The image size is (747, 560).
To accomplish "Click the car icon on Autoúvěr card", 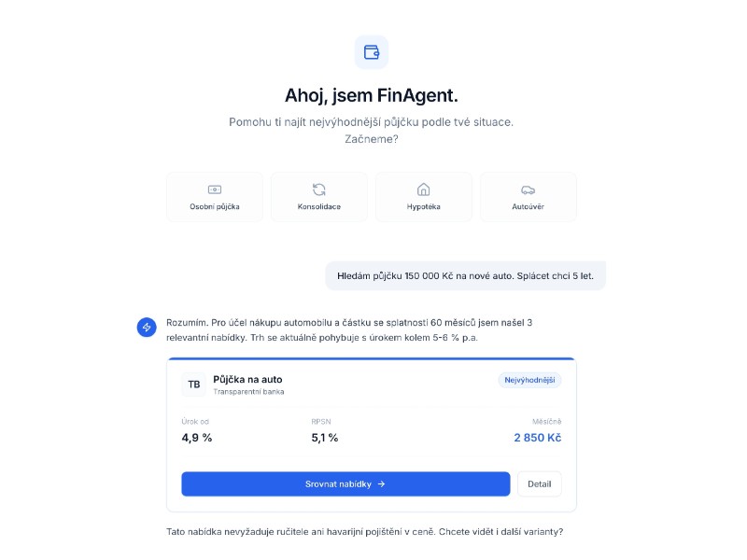I will tap(529, 188).
